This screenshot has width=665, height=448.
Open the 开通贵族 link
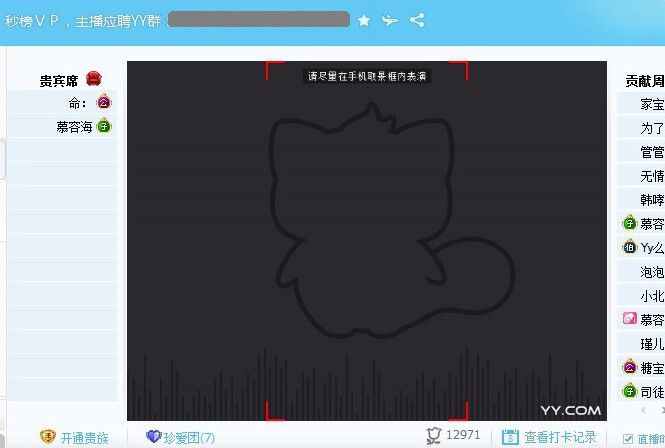tap(84, 438)
